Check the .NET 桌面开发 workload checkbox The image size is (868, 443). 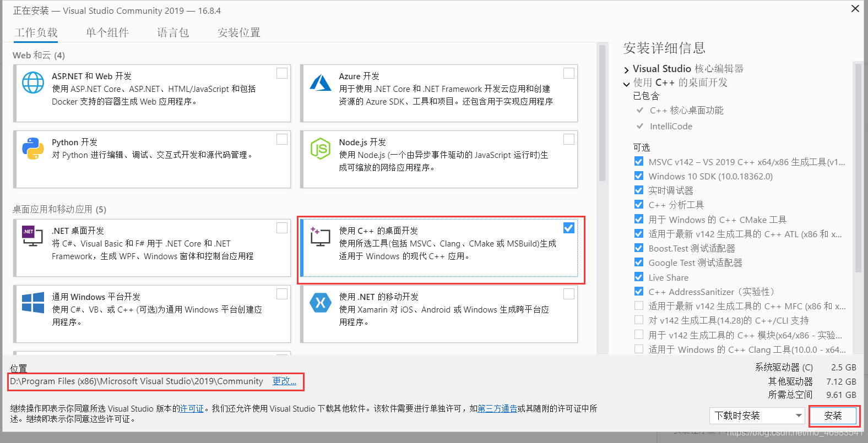[x=282, y=228]
